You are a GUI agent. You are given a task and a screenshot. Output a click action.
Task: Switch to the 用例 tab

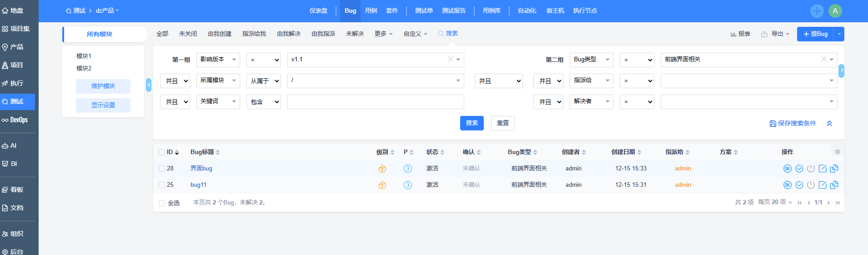point(371,11)
